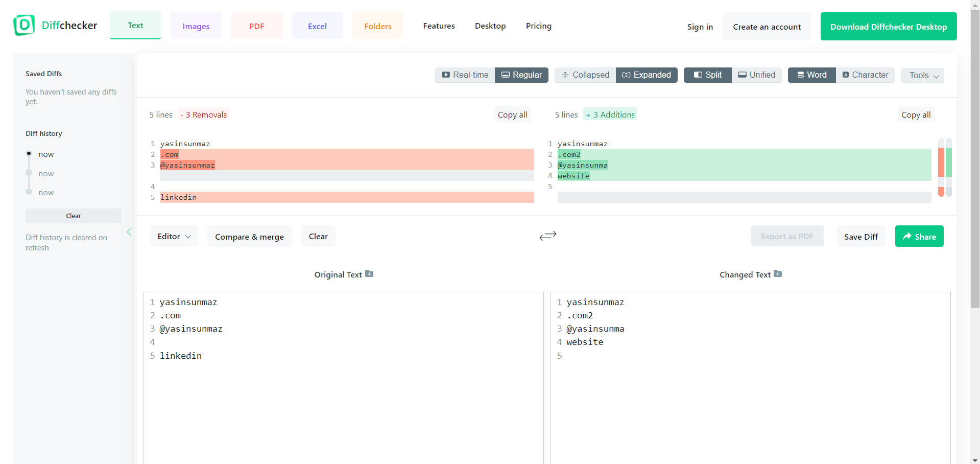Click '@yasinsunmaz' in the removals diff
The height and width of the screenshot is (464, 980).
[x=187, y=165]
